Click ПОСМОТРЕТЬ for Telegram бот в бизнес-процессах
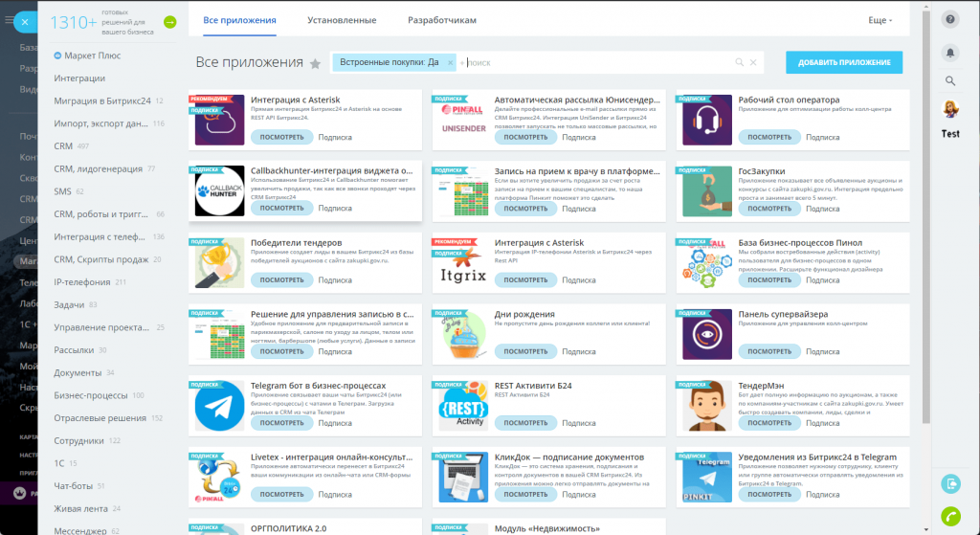This screenshot has height=535, width=980. (x=282, y=423)
